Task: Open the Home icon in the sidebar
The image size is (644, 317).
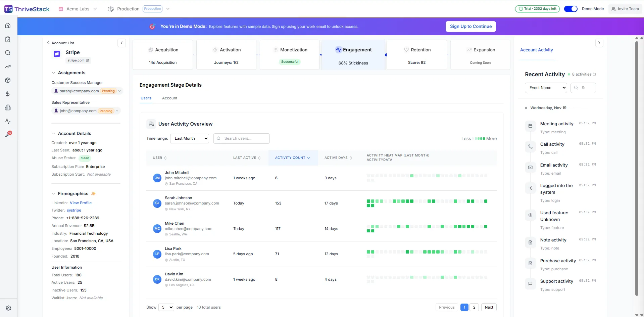Action: pyautogui.click(x=8, y=25)
